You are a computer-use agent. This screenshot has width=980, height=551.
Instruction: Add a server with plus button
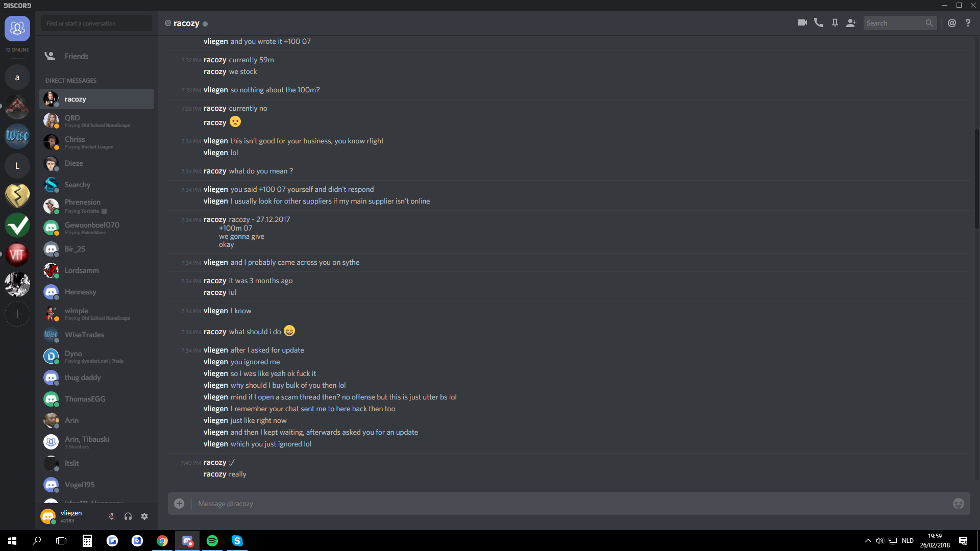pos(17,314)
